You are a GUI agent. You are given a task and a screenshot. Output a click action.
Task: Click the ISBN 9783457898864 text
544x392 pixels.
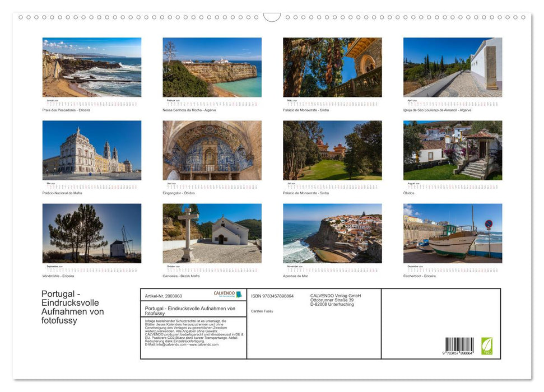[272, 296]
